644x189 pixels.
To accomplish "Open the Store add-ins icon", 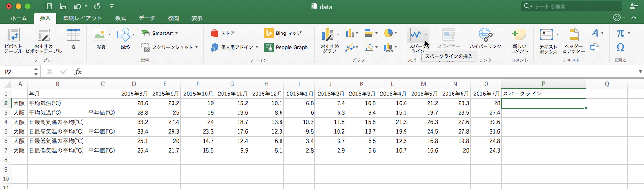I will pos(215,33).
